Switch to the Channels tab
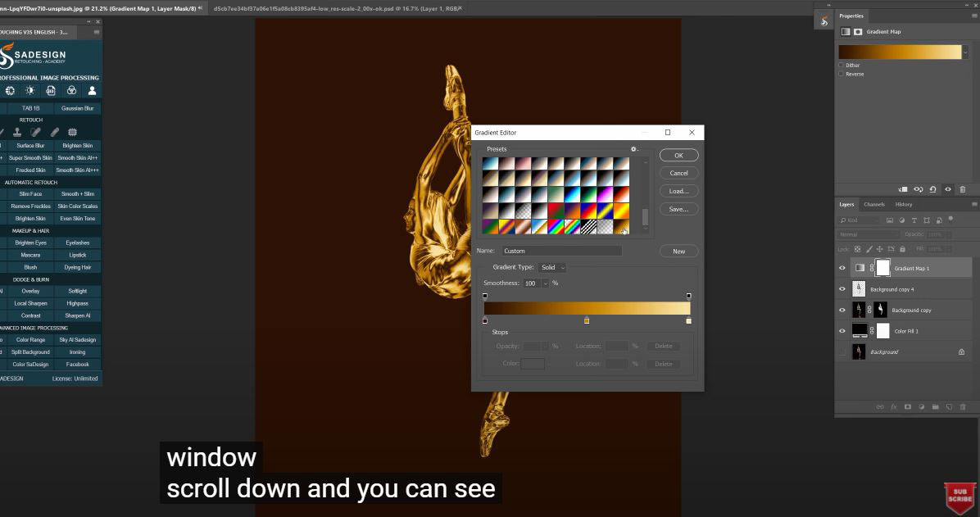This screenshot has height=517, width=980. (x=873, y=205)
